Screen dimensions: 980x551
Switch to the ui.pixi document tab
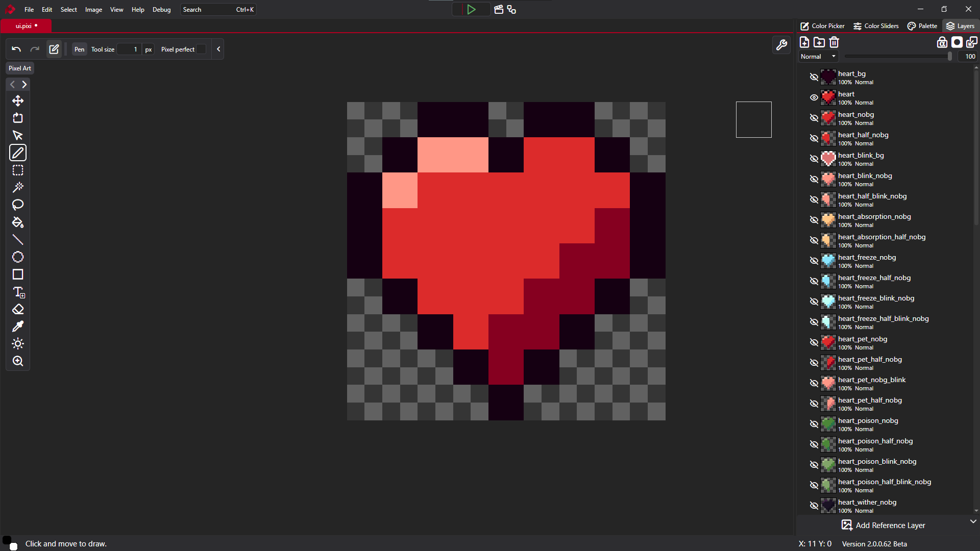tap(26, 26)
